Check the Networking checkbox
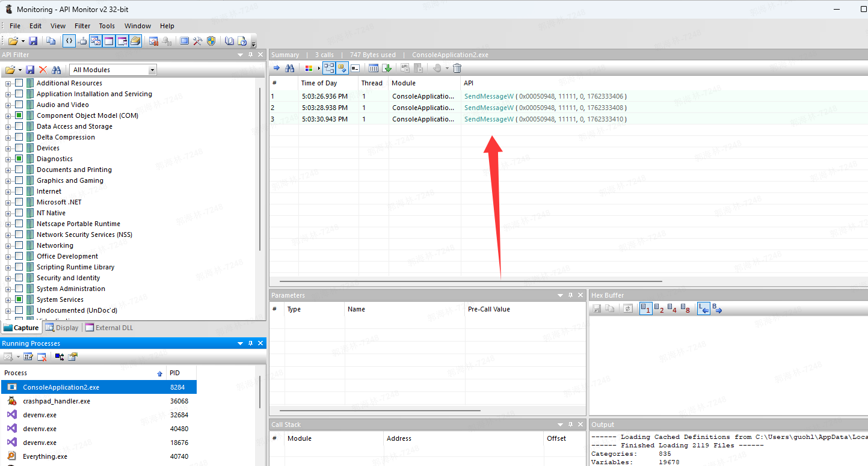This screenshot has height=466, width=868. pos(19,245)
